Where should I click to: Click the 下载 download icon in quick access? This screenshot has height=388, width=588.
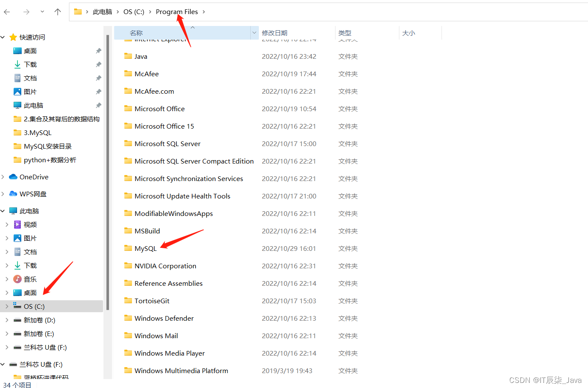tap(17, 64)
